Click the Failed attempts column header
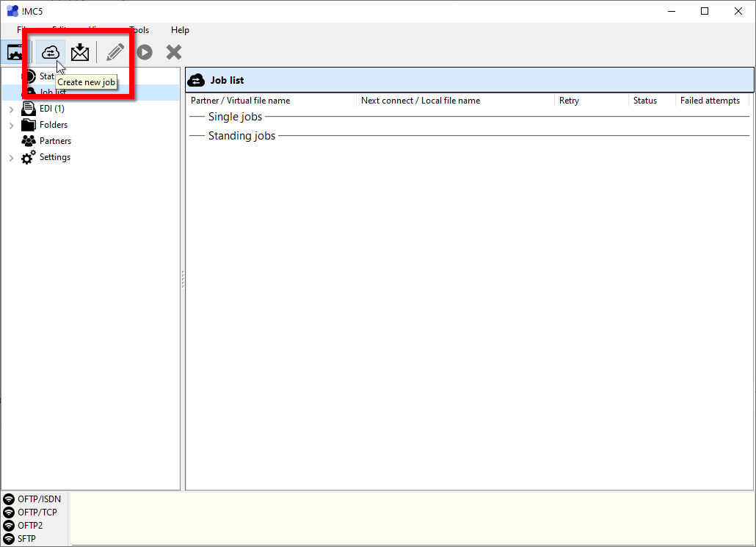Image resolution: width=756 pixels, height=547 pixels. (712, 101)
